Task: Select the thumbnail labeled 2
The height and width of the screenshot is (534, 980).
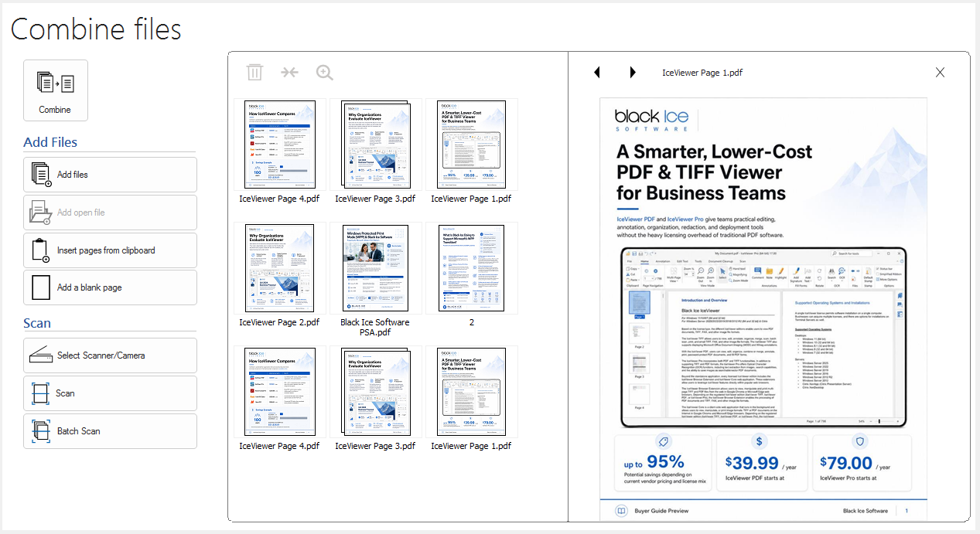Action: (471, 268)
